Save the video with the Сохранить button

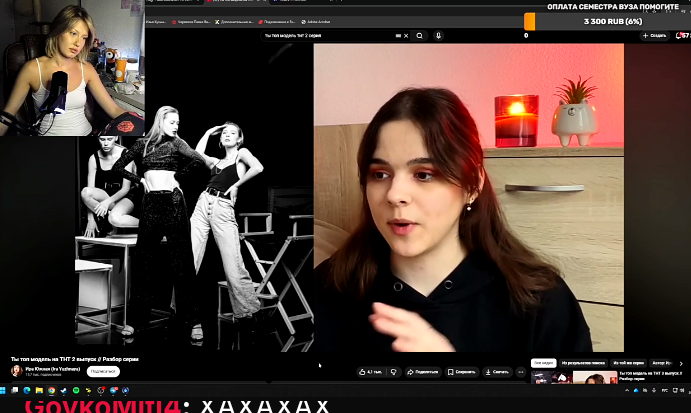461,372
